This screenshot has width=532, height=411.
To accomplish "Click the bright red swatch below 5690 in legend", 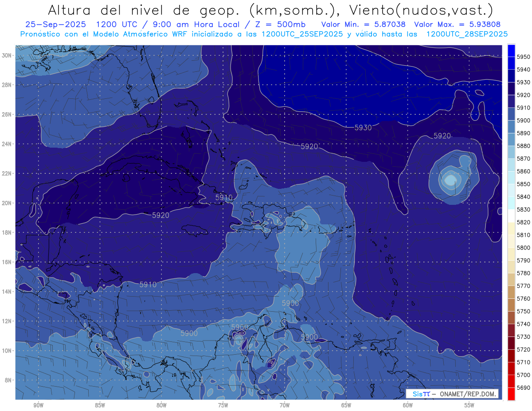I will pos(511,394).
